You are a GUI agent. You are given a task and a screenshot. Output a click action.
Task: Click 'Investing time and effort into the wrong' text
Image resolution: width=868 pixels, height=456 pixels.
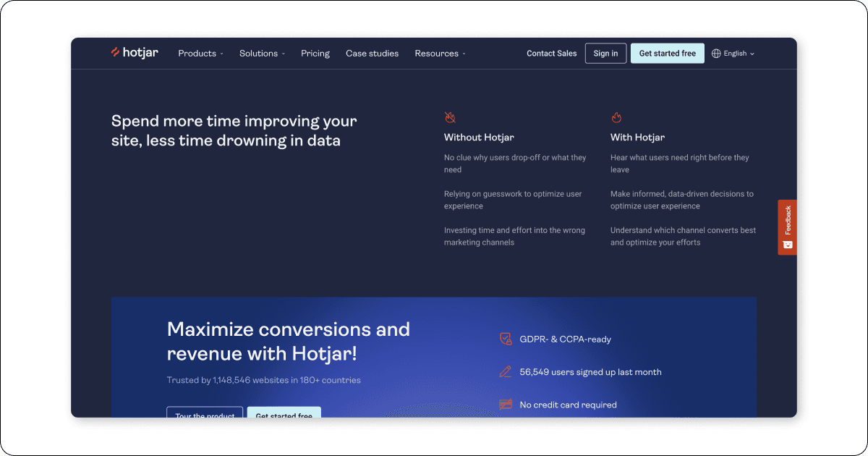pos(514,236)
